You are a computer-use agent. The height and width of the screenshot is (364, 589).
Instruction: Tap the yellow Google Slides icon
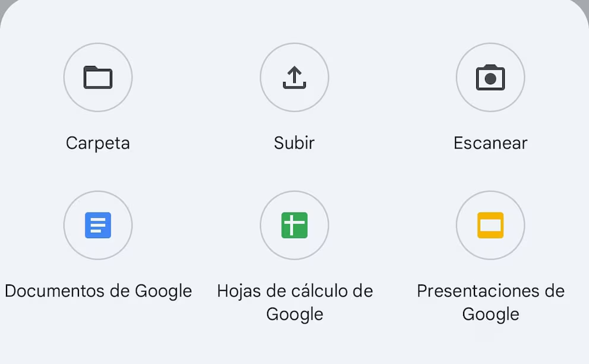490,225
